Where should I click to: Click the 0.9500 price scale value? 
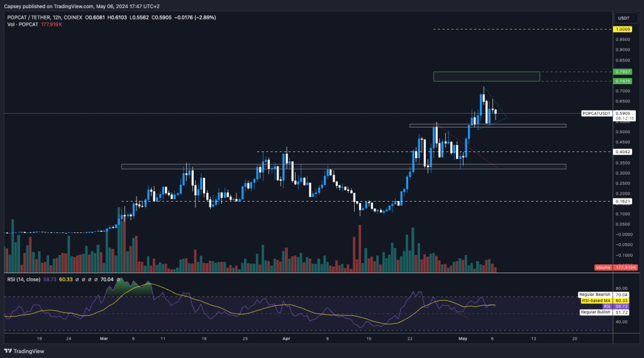coord(623,40)
